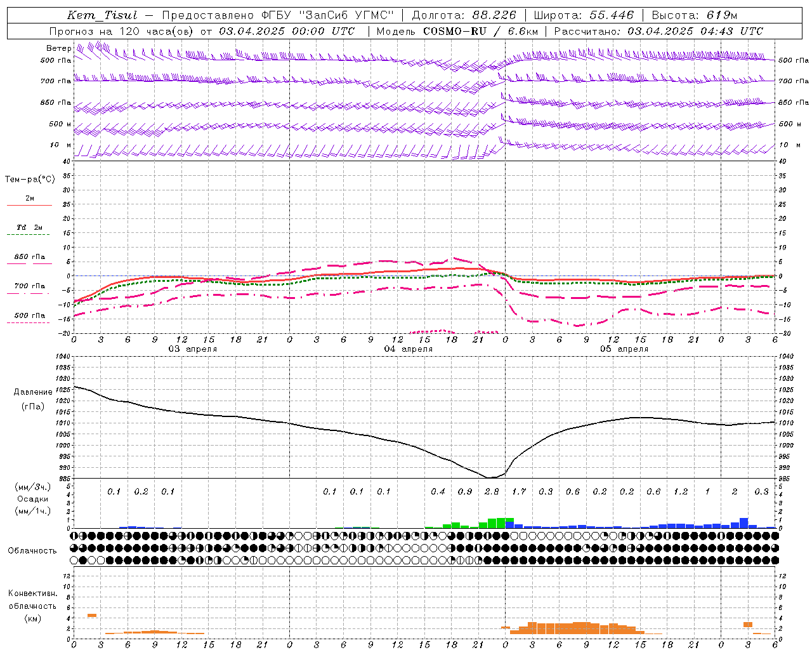Click the Тем-ра(°C) temperature panel label
Viewport: 812px width, 650px height.
(x=30, y=180)
